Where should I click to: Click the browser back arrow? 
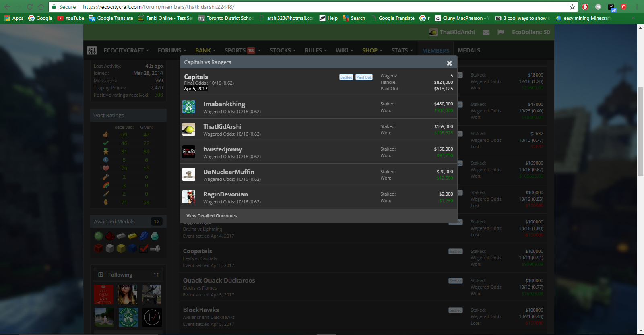click(x=7, y=7)
